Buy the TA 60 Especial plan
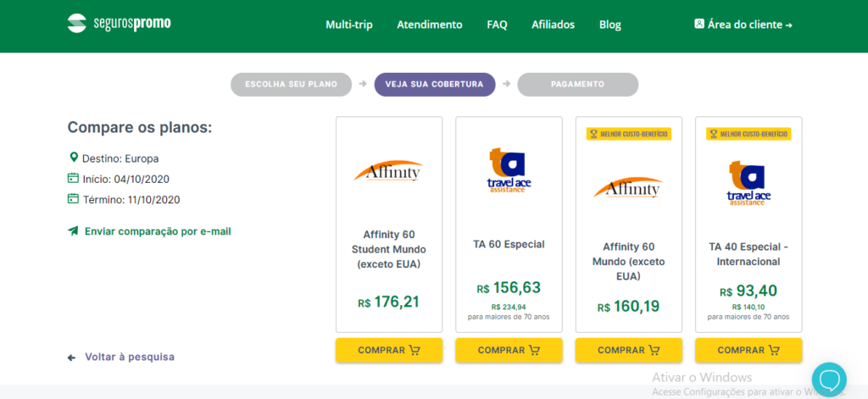Screen dimensions: 868x399 pyautogui.click(x=509, y=351)
